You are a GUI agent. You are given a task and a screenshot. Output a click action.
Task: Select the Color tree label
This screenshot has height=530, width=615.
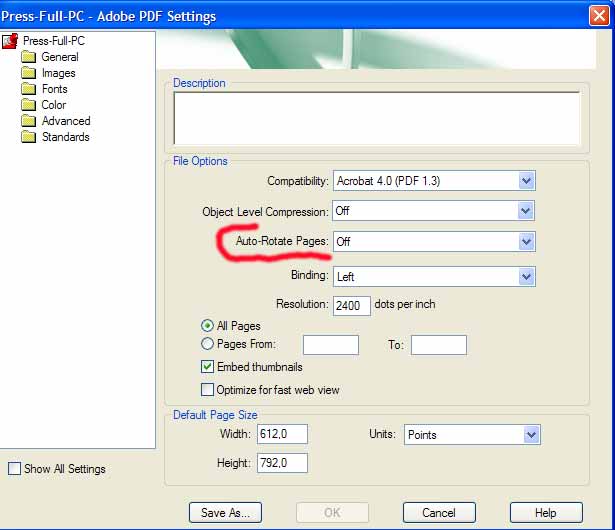point(54,105)
